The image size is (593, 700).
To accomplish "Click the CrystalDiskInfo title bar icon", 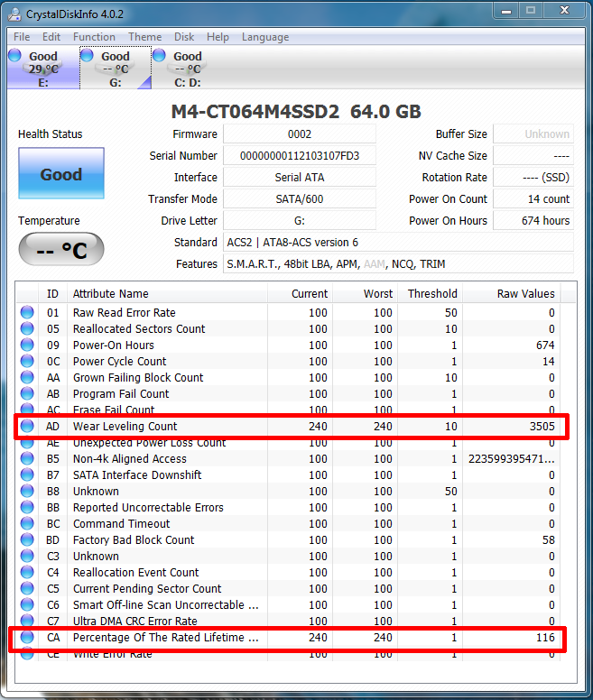I will click(x=14, y=14).
